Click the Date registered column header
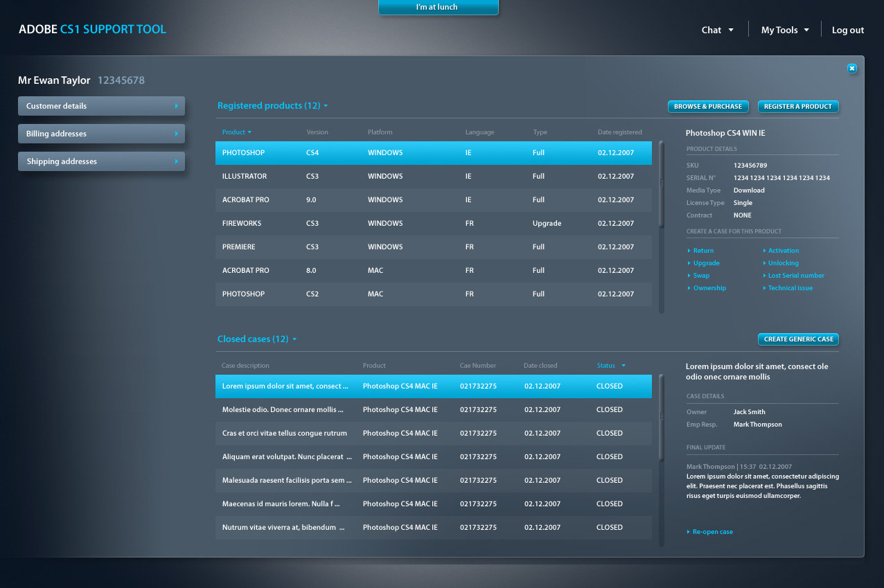 pyautogui.click(x=620, y=132)
